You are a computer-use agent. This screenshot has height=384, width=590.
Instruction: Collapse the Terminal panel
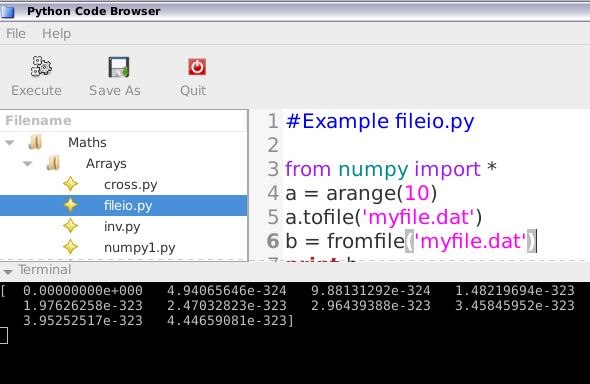click(8, 271)
